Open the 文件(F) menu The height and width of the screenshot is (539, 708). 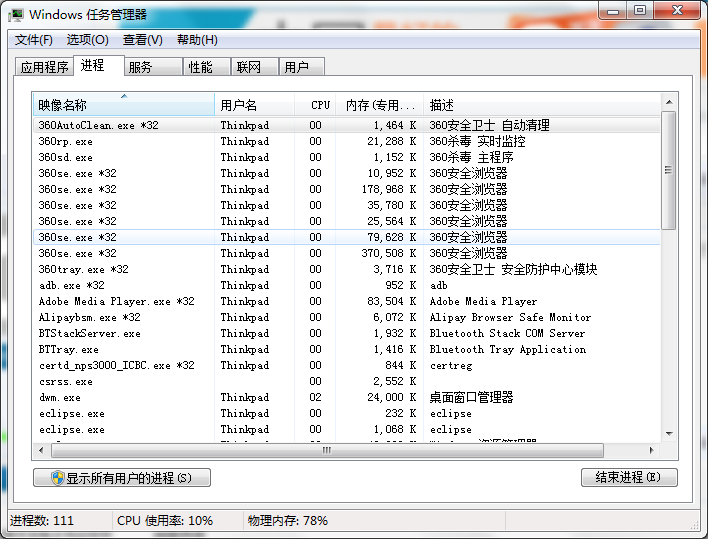(x=33, y=40)
